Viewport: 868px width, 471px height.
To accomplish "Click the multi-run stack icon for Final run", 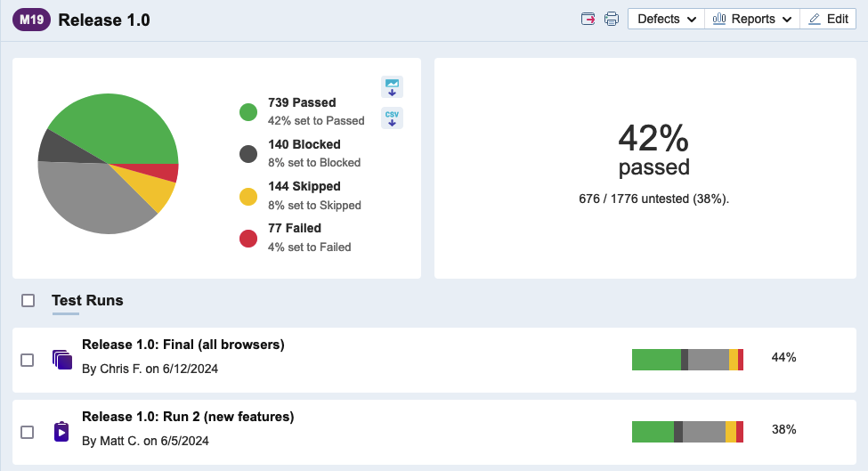I will (x=61, y=360).
